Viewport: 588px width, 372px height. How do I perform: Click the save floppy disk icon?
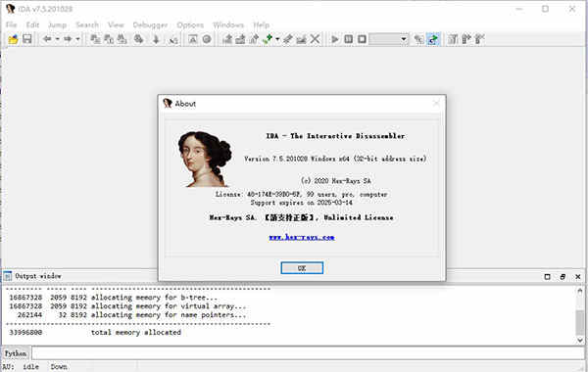click(27, 39)
